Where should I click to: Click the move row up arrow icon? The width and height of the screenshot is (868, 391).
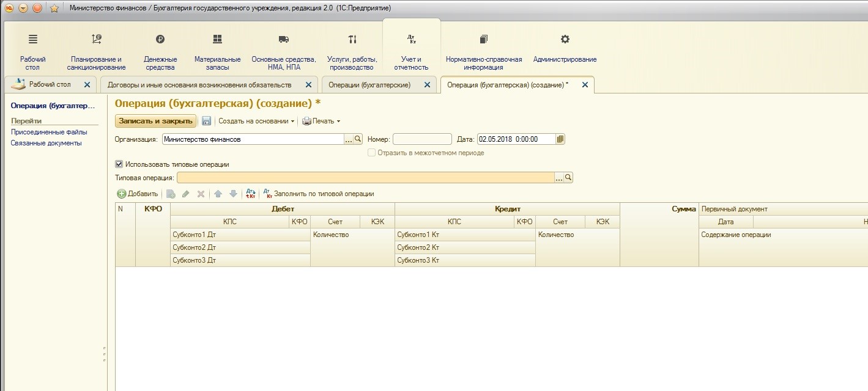pos(218,194)
